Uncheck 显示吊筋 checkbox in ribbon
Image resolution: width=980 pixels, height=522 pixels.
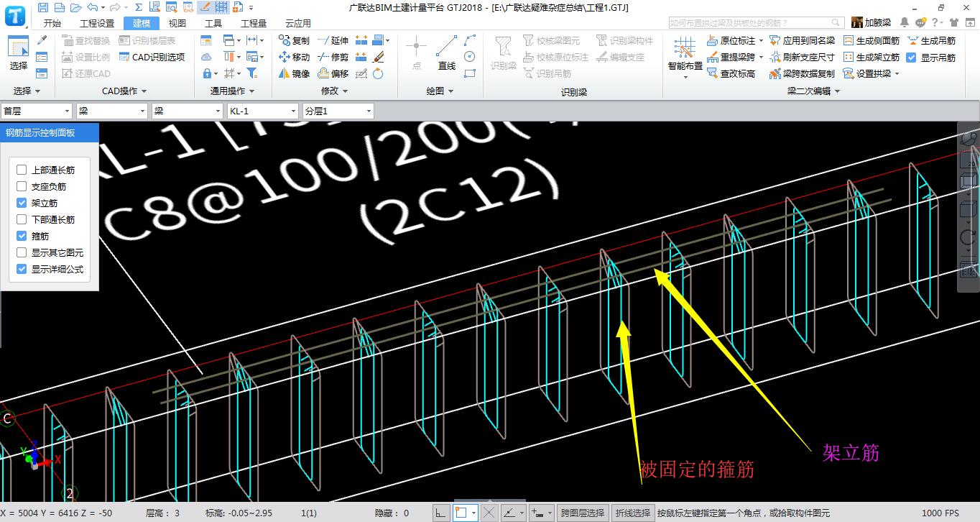(x=912, y=58)
